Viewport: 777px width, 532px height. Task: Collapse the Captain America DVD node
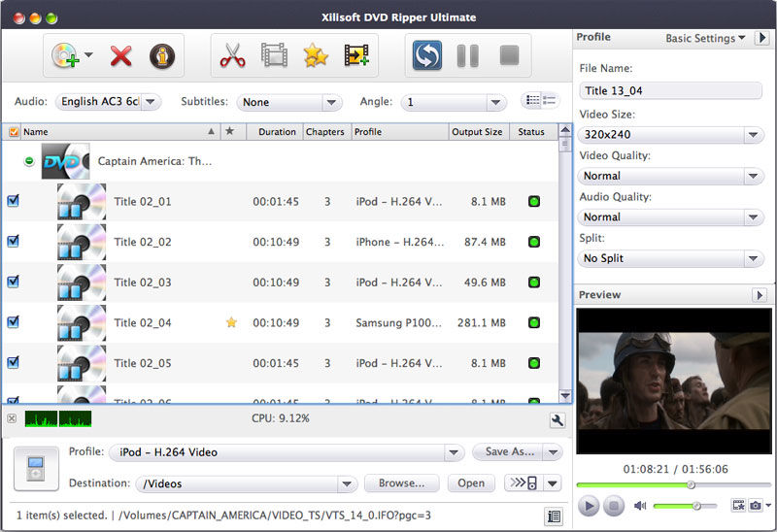29,161
